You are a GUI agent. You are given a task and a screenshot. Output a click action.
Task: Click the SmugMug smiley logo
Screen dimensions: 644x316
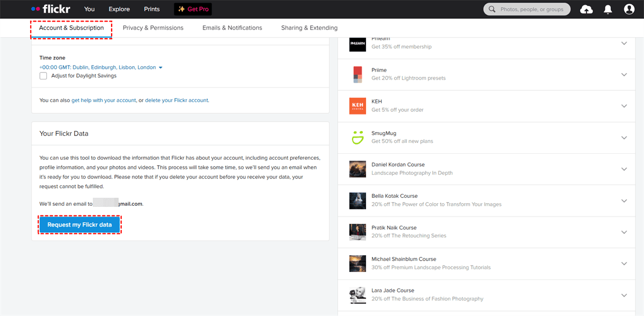coord(357,137)
